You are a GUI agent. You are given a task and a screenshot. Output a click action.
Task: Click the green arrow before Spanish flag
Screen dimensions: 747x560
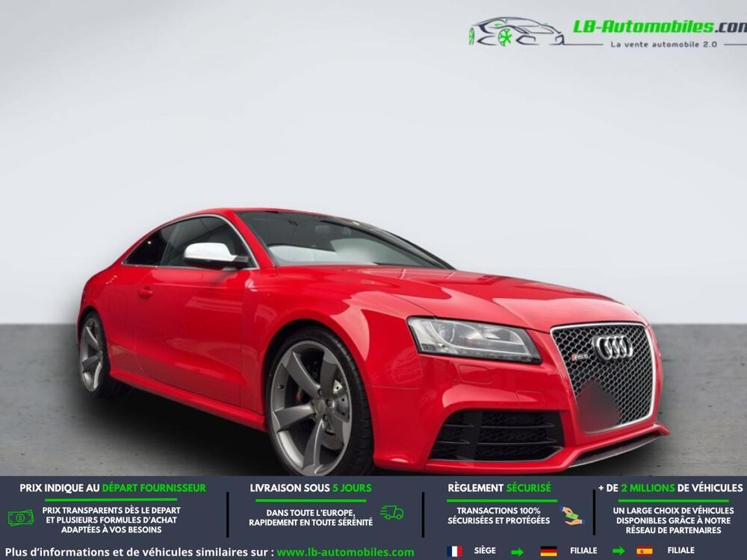[x=619, y=552]
